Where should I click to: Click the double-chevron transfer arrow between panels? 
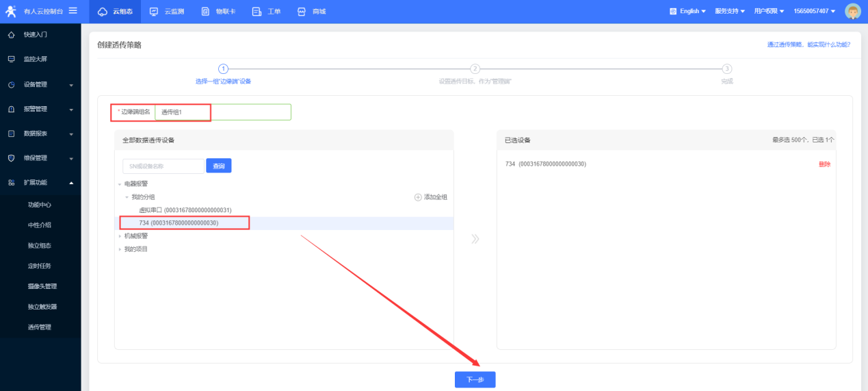(475, 239)
